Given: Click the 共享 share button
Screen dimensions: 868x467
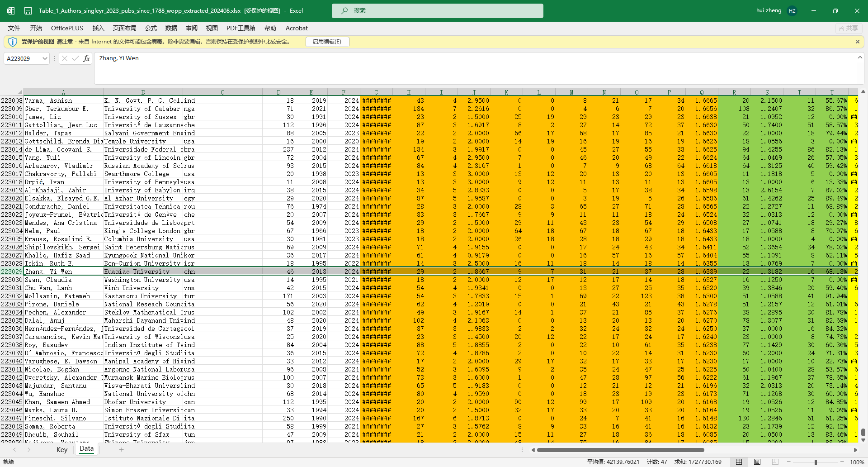Looking at the screenshot, I should [848, 28].
